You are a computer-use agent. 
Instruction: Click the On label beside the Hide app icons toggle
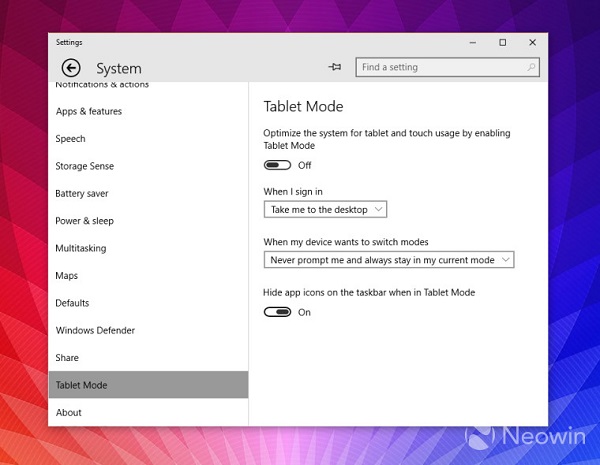click(304, 312)
